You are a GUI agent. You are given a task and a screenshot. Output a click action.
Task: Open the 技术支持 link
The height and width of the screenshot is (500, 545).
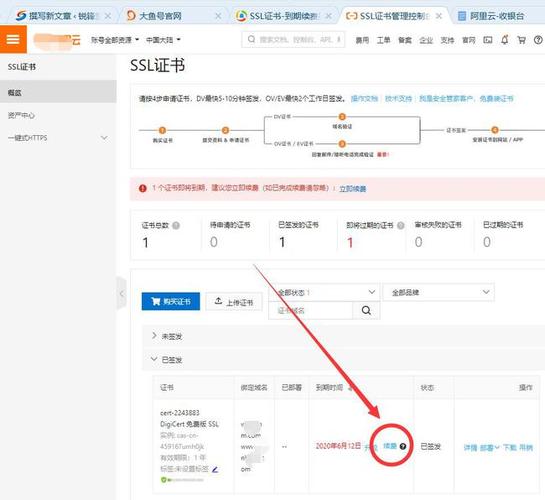(398, 99)
